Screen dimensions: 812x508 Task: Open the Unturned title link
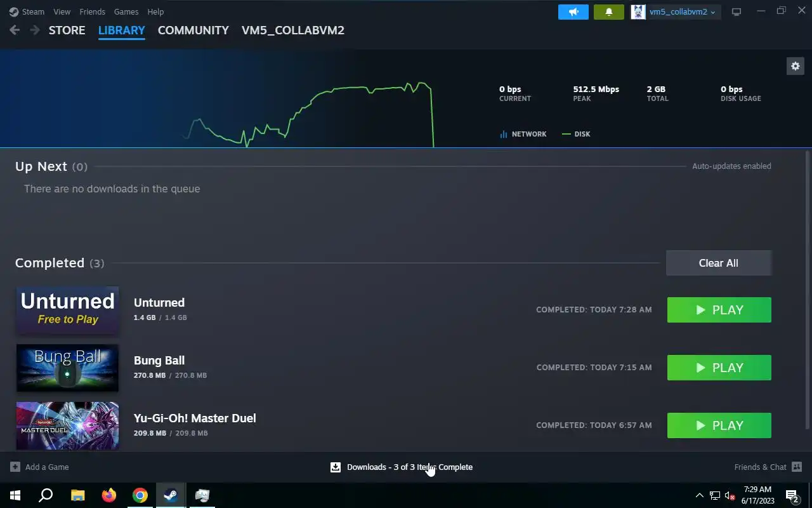pyautogui.click(x=159, y=302)
